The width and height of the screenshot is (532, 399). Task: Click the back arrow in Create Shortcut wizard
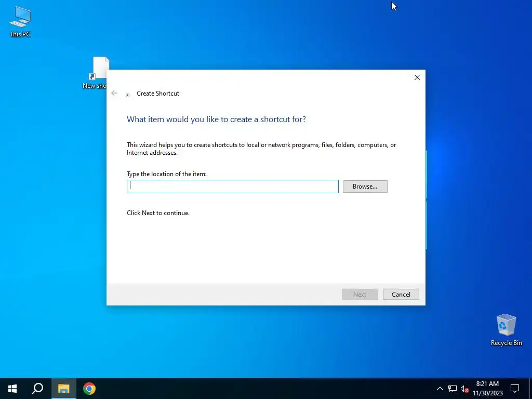click(x=114, y=93)
